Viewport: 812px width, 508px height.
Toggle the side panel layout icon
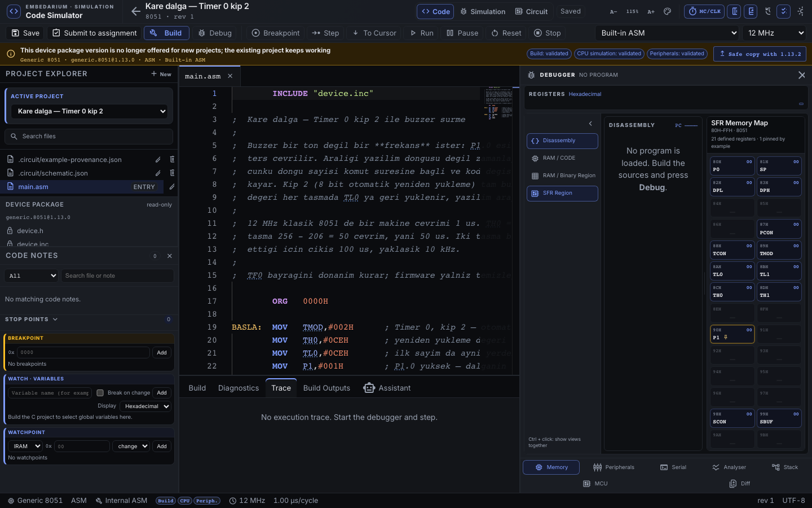pyautogui.click(x=734, y=11)
